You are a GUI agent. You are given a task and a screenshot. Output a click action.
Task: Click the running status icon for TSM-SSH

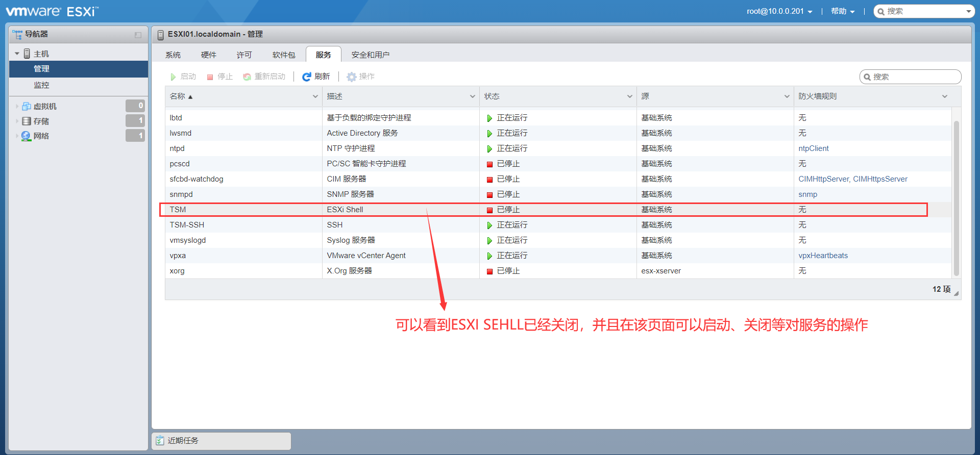coord(489,225)
